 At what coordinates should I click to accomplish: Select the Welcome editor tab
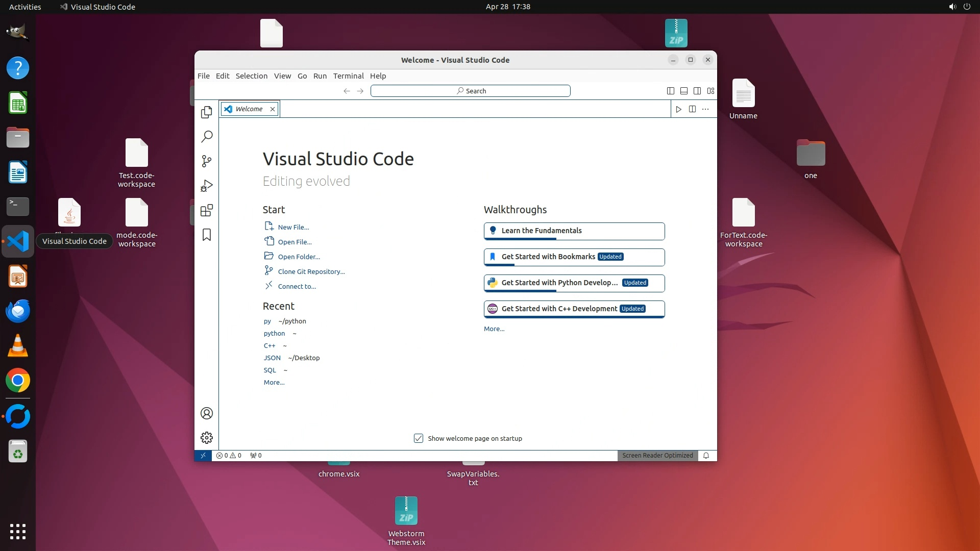(x=249, y=109)
